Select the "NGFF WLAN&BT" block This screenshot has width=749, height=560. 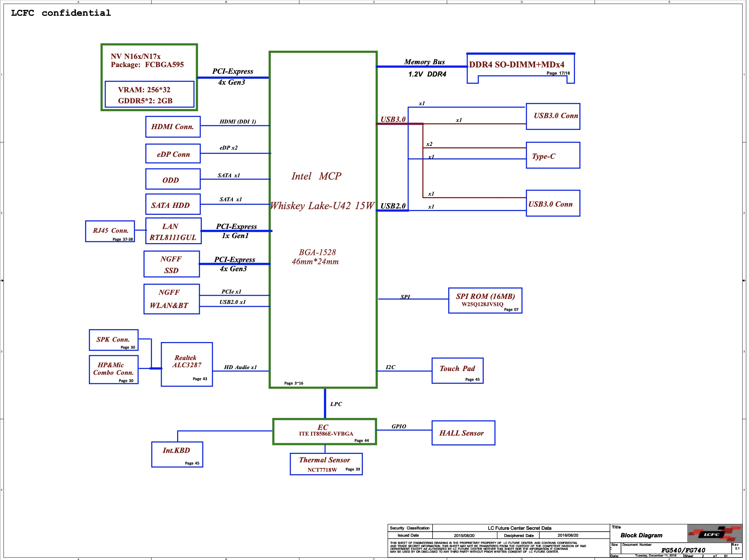pyautogui.click(x=172, y=299)
